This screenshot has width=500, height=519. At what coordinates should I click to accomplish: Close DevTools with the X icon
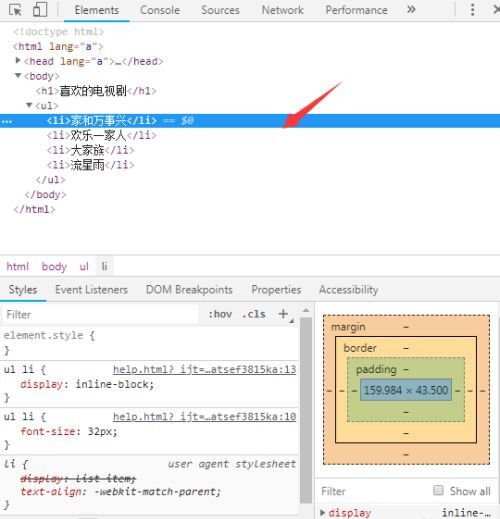[496, 9]
